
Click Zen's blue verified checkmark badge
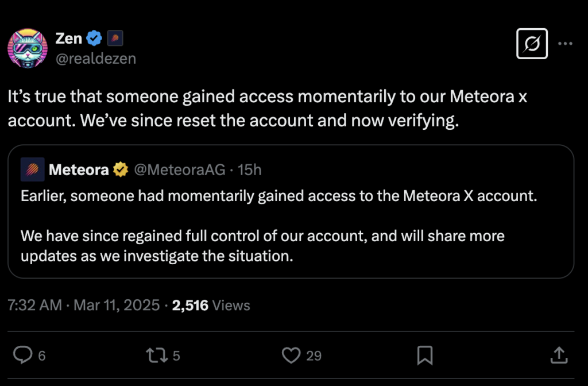click(94, 38)
